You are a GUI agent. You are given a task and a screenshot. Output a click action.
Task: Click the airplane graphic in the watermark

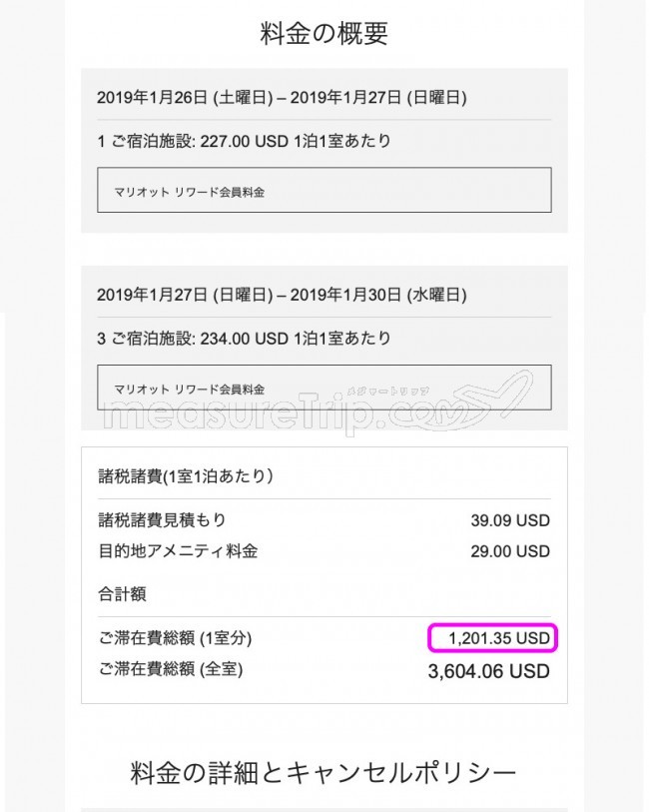[x=491, y=397]
